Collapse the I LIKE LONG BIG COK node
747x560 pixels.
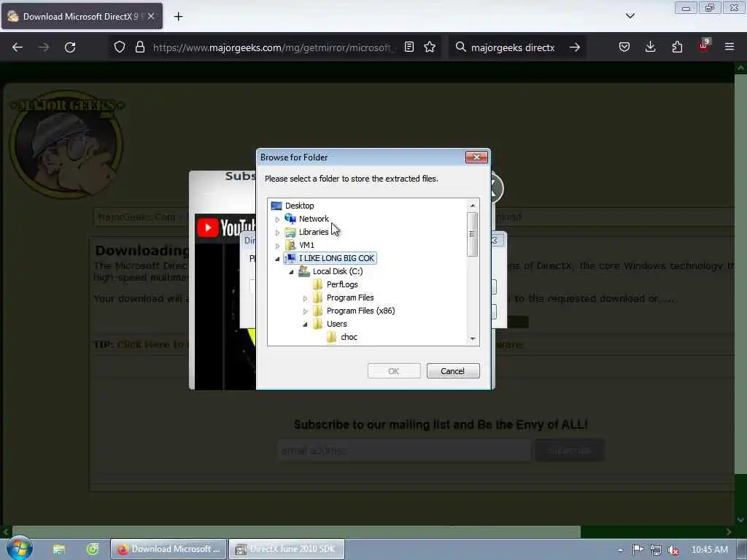(x=277, y=259)
